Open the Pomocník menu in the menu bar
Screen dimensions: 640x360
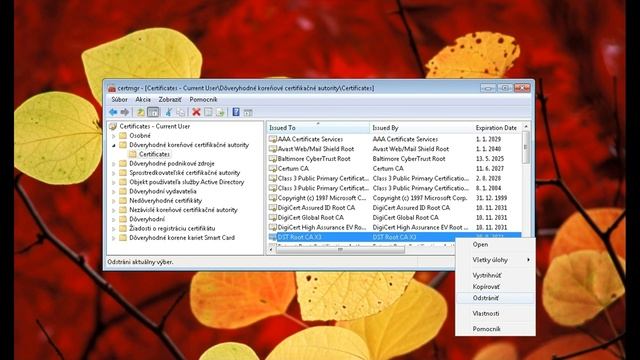tap(203, 100)
